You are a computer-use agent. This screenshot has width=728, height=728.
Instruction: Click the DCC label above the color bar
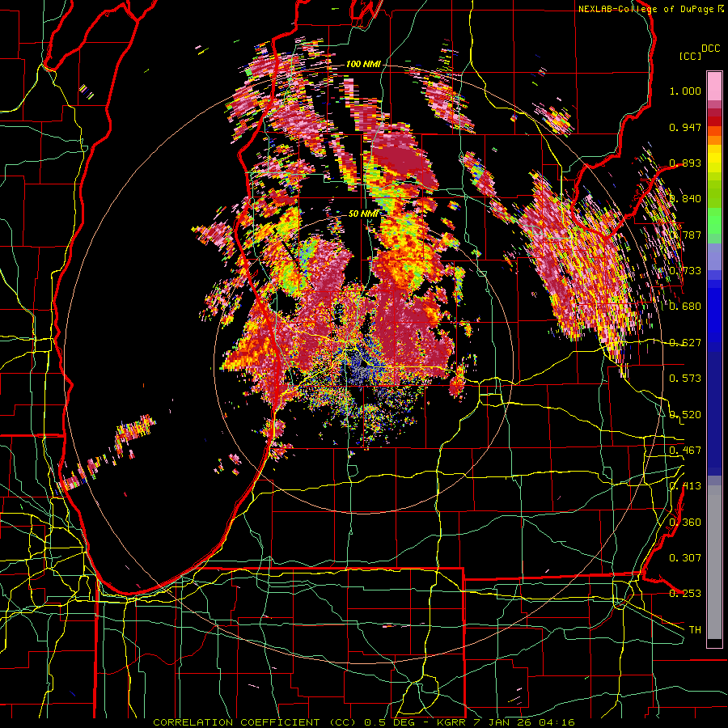coord(710,49)
